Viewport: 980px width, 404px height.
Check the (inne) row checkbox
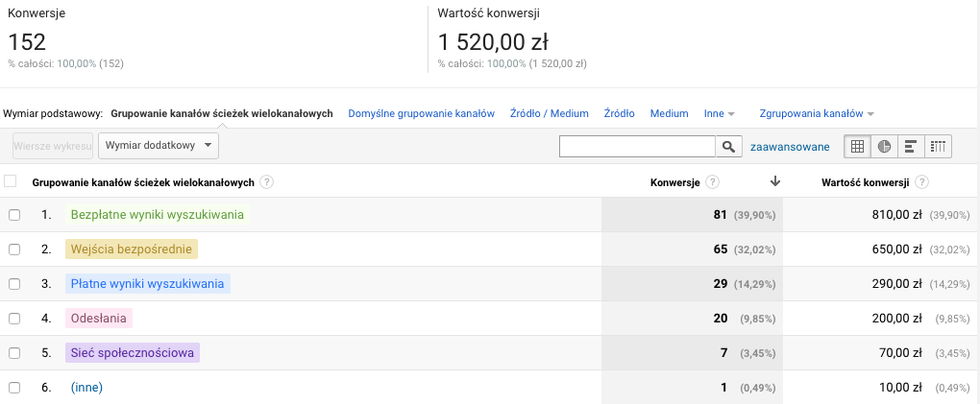(x=14, y=387)
